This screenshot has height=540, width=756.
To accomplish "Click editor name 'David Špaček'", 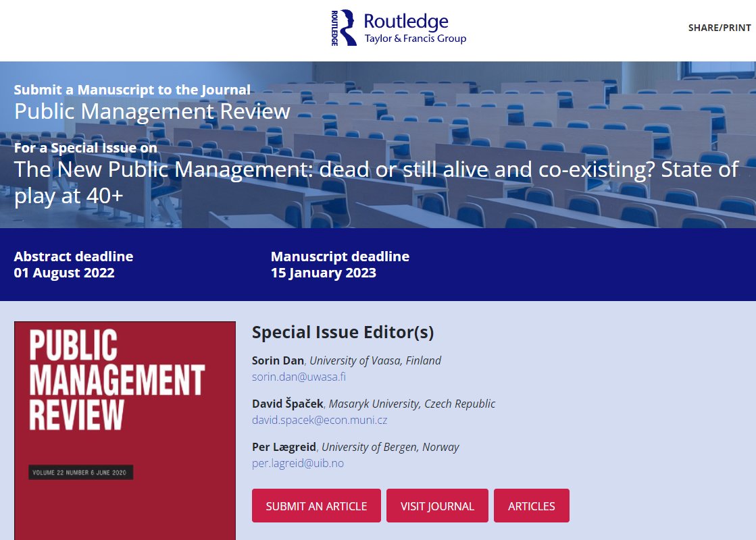I will point(288,403).
